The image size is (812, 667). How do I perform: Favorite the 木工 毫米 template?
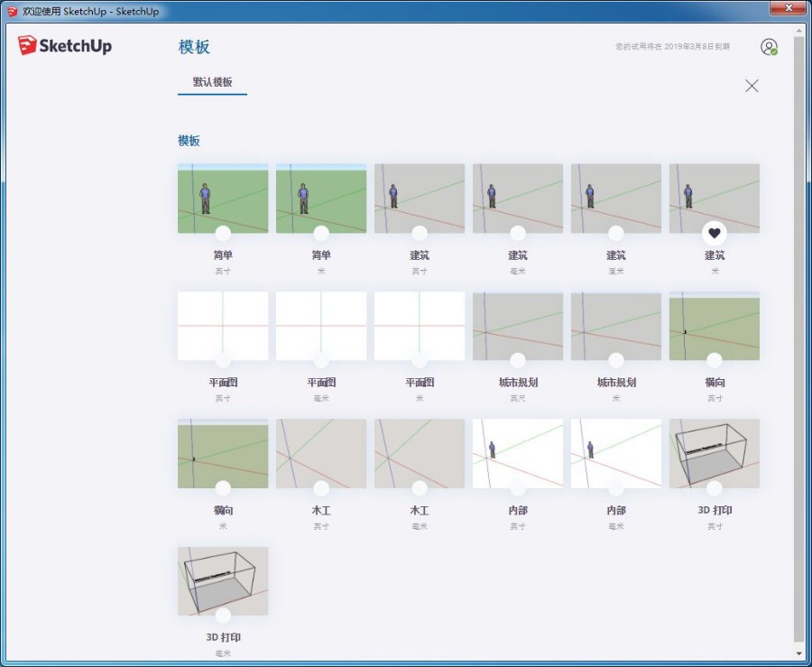pyautogui.click(x=420, y=488)
